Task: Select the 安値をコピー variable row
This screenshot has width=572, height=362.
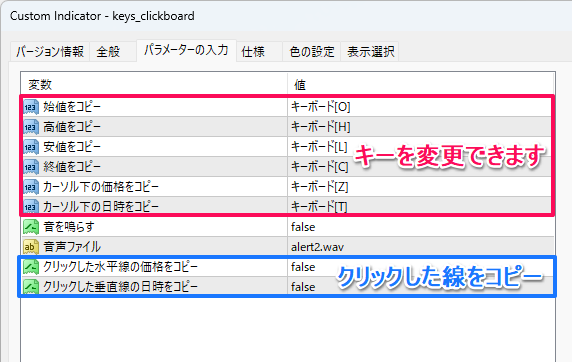Action: pos(72,147)
